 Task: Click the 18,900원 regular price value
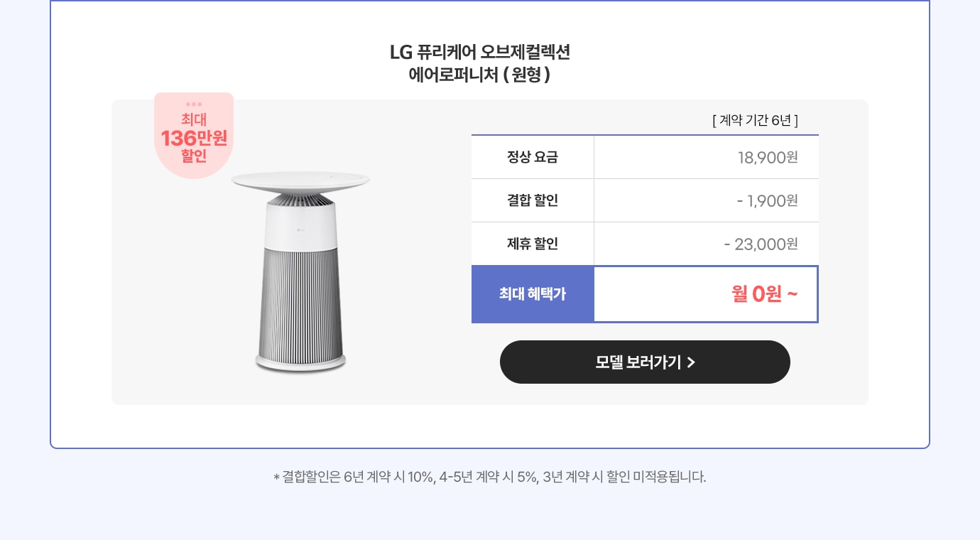768,157
